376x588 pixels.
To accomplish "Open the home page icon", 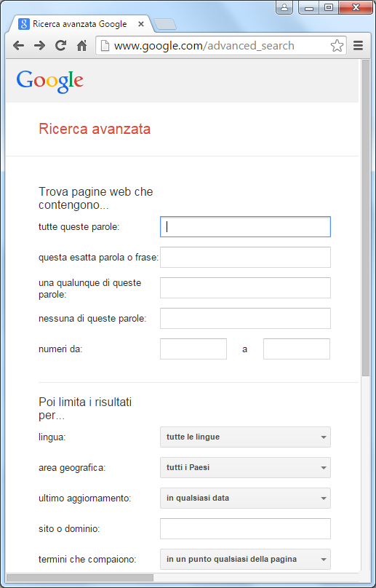I will [81, 46].
